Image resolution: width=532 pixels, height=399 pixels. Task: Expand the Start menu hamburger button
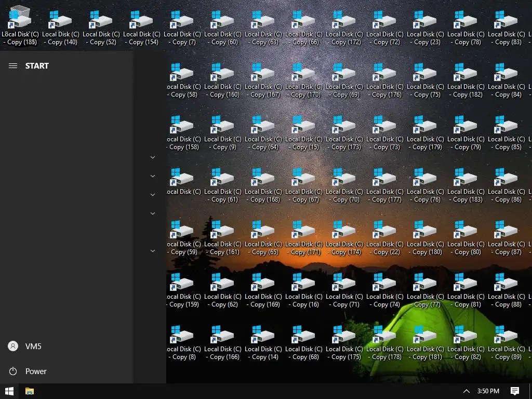click(x=13, y=66)
